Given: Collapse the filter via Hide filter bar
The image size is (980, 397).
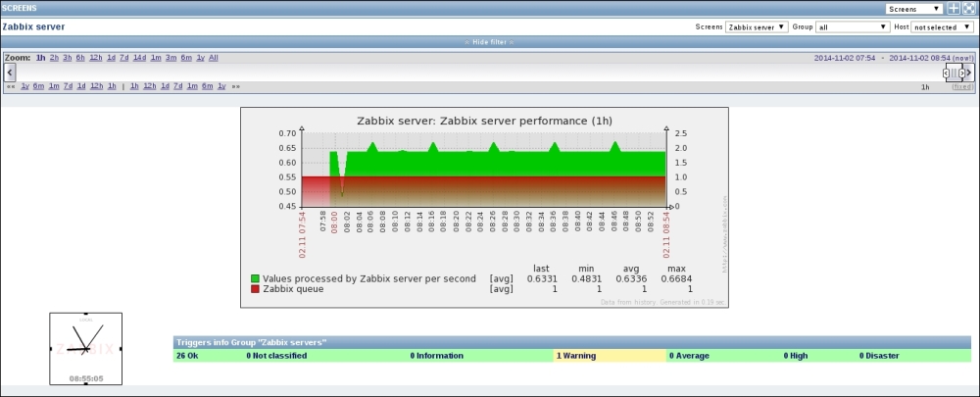Looking at the screenshot, I should (x=489, y=42).
